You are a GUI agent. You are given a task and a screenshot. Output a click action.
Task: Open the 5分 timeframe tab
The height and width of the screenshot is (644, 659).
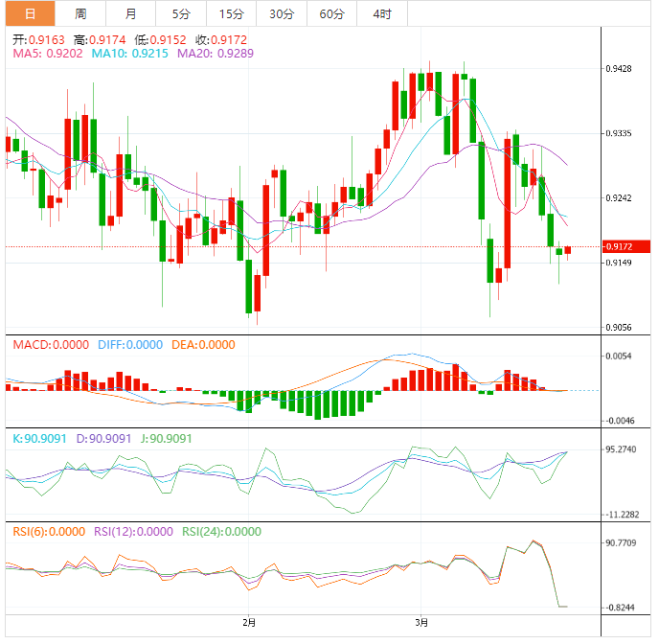(181, 13)
